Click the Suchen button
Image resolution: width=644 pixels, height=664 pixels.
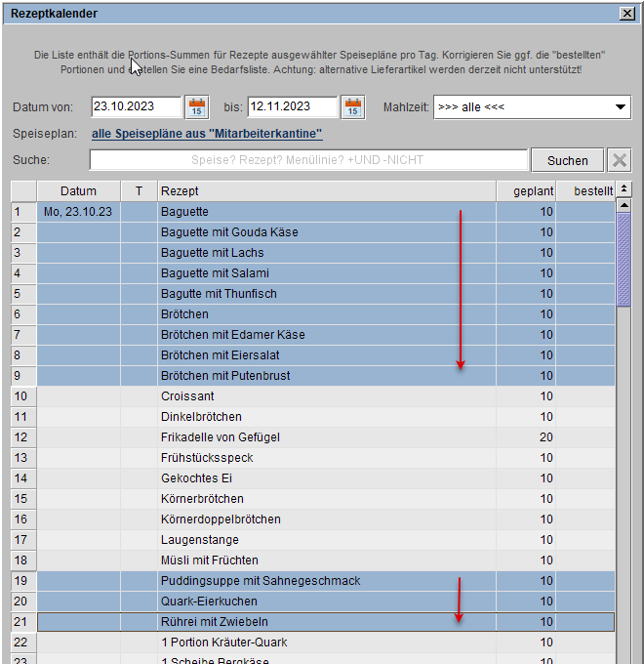pyautogui.click(x=567, y=160)
